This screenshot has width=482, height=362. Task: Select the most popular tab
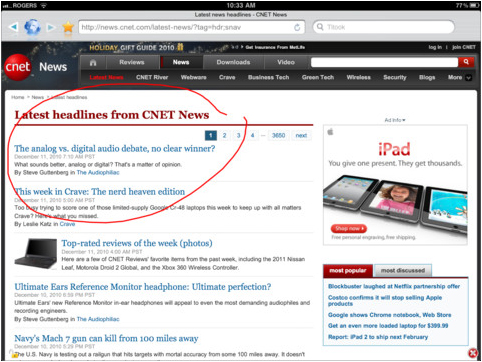(348, 271)
